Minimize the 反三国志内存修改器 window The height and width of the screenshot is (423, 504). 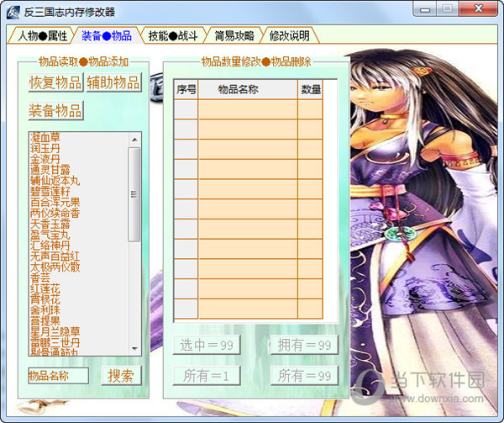coord(424,9)
